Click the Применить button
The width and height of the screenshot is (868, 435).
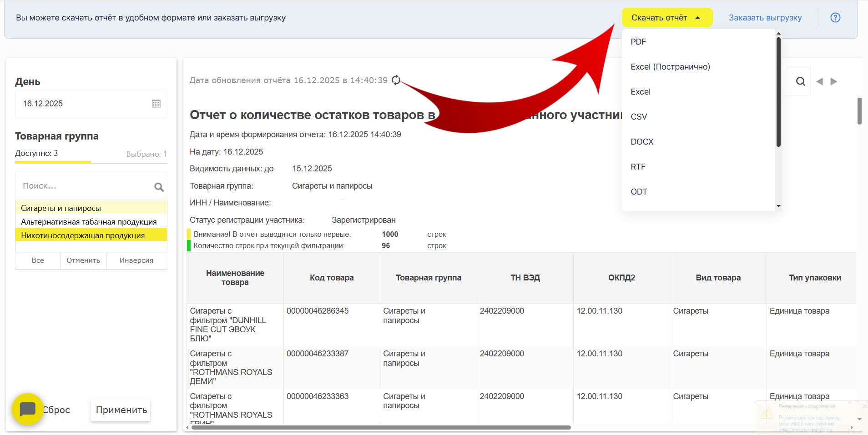coord(121,410)
